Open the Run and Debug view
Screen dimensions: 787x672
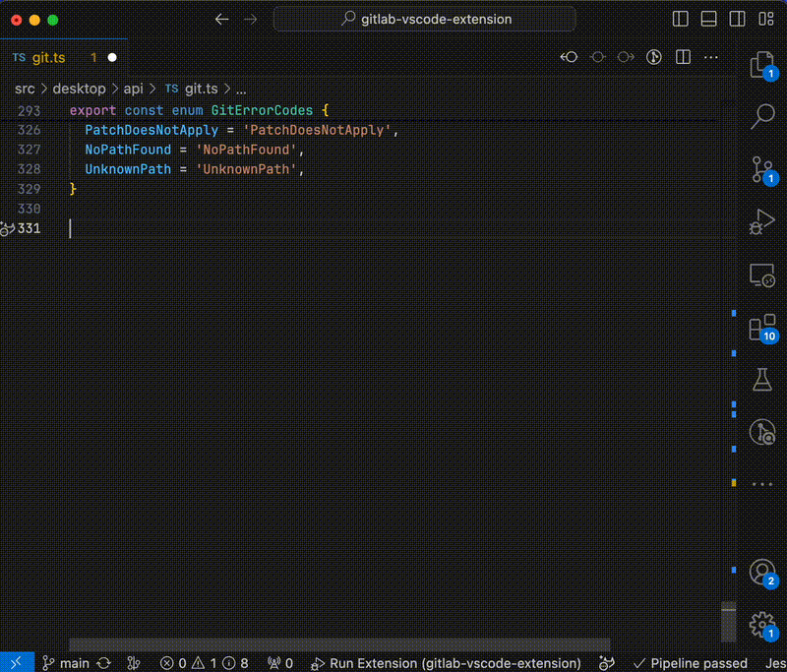click(762, 221)
